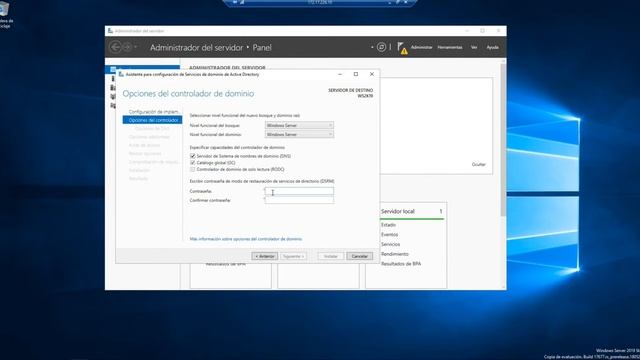Open the Administrar menu
The image size is (640, 360).
(421, 47)
